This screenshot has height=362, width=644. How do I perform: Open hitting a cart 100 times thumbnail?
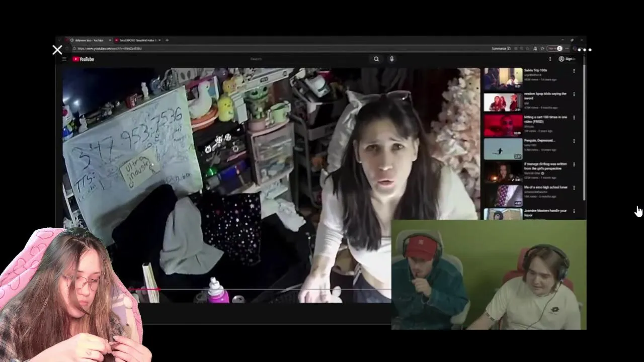point(503,125)
